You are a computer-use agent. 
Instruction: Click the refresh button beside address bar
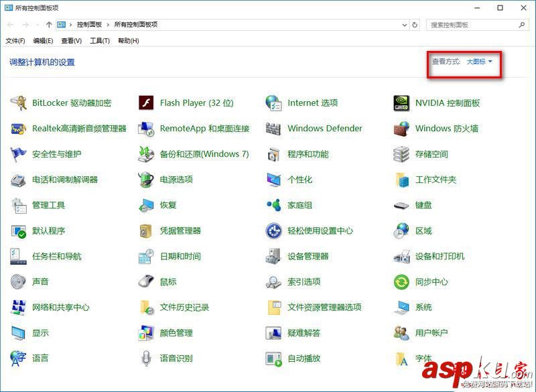pos(415,25)
